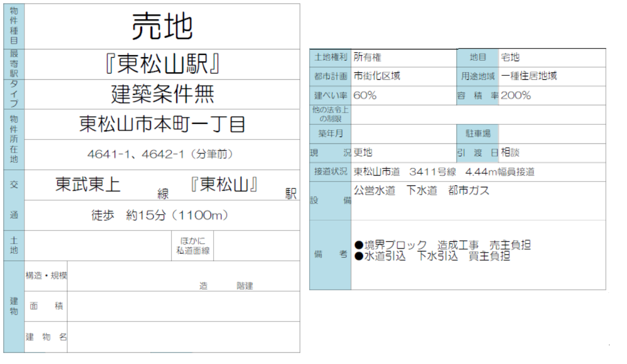Click the walking distance 徒歩 約15分（1100m）
The width and height of the screenshot is (627, 364).
coord(161,215)
